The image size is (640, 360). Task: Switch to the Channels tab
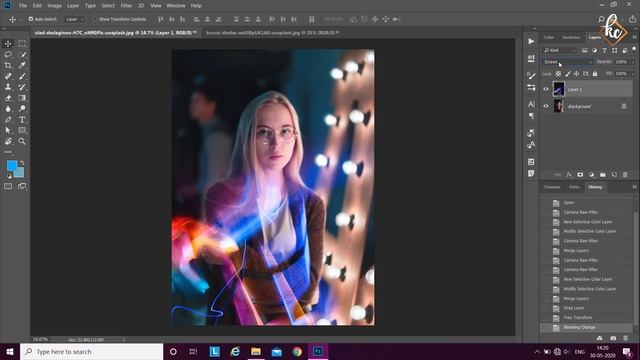point(552,187)
